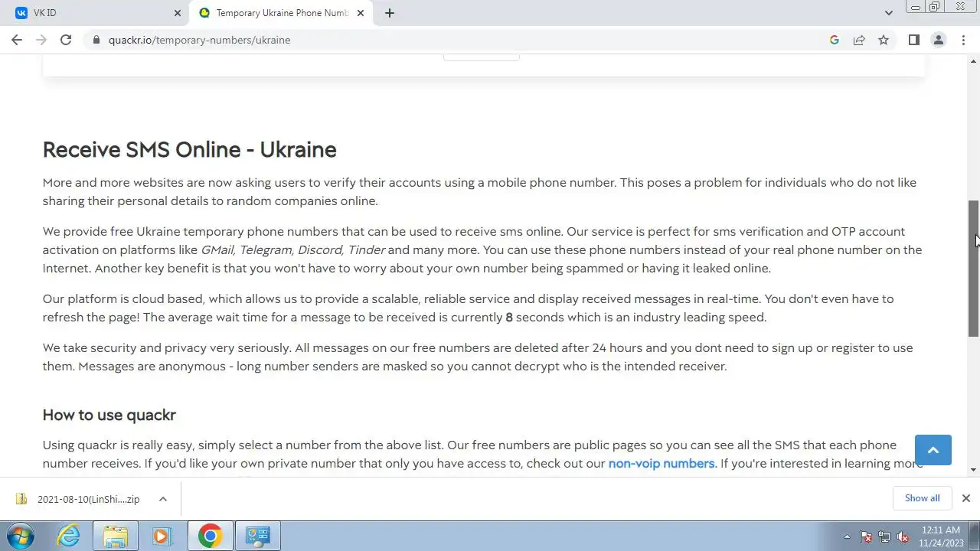Close the VK ID tab
The width and height of the screenshot is (980, 551).
coord(178,13)
